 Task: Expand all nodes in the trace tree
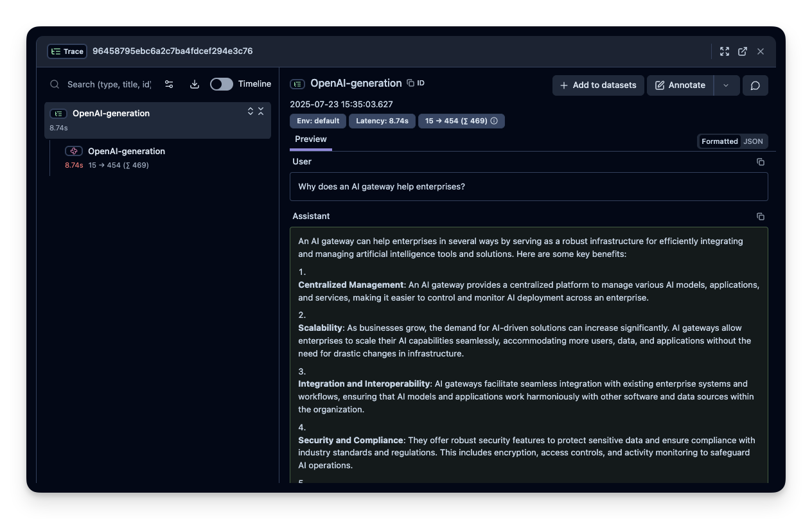click(x=251, y=111)
